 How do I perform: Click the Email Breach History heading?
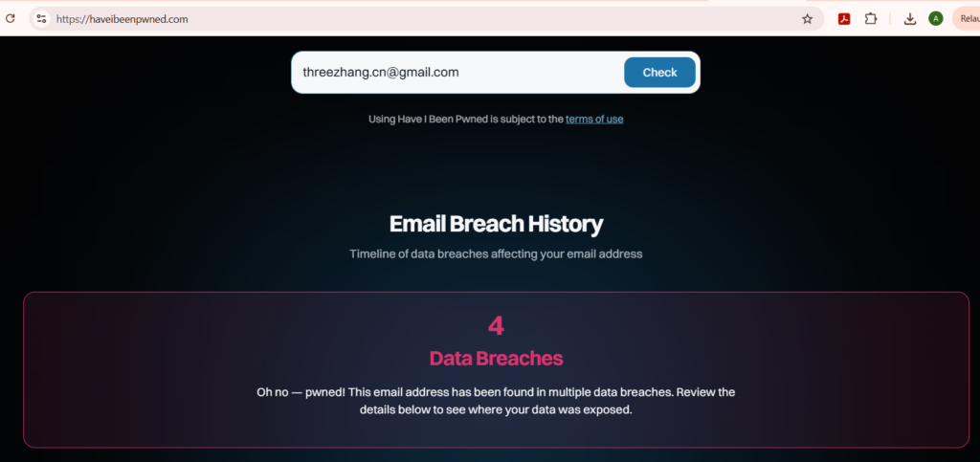497,224
